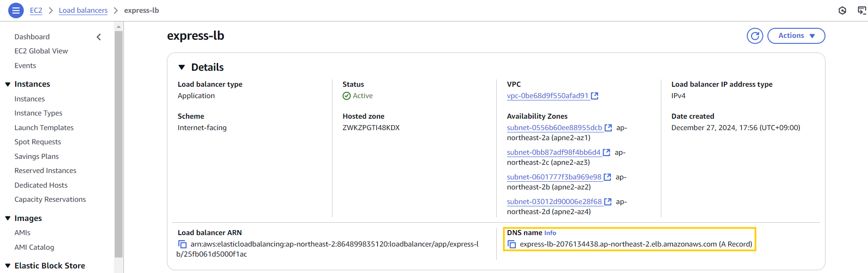The height and width of the screenshot is (273, 868).
Task: Open Instance Types
Action: [x=38, y=113]
